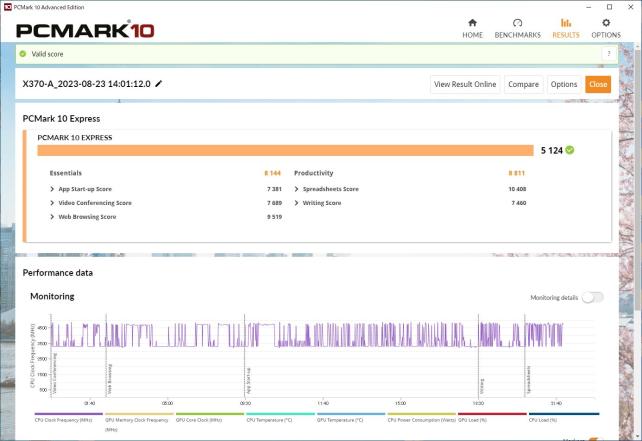Open the Benchmarks section
Viewport: 642px width, 441px height.
point(518,29)
